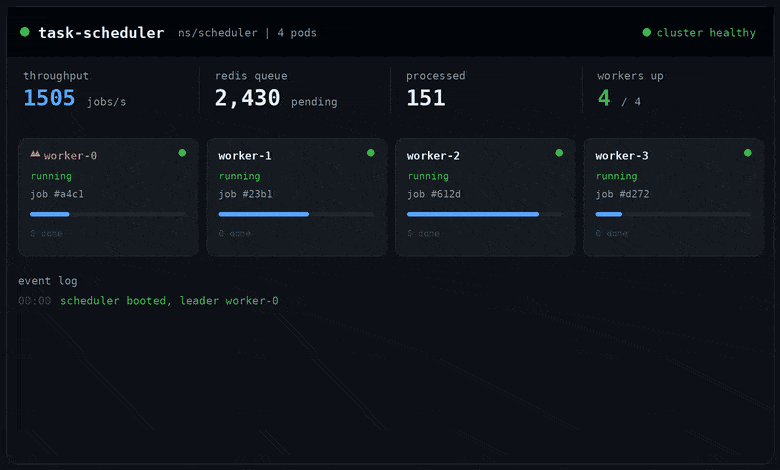Click worker-3 green status dot
Screen dimensions: 780x470
(748, 153)
